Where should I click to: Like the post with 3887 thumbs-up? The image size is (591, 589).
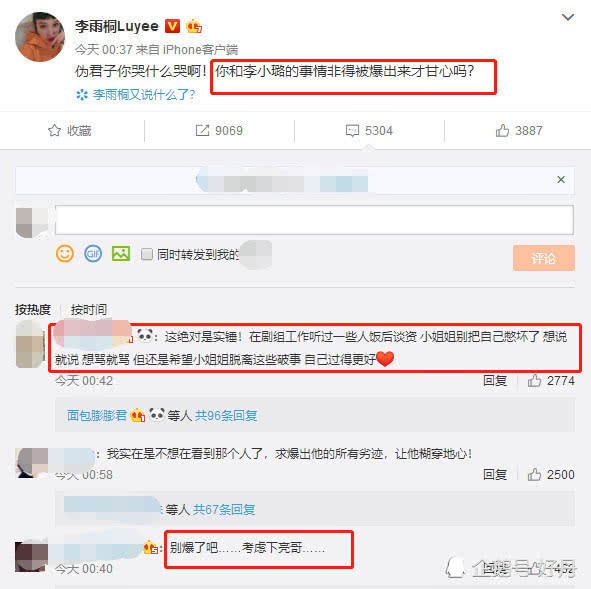(502, 130)
